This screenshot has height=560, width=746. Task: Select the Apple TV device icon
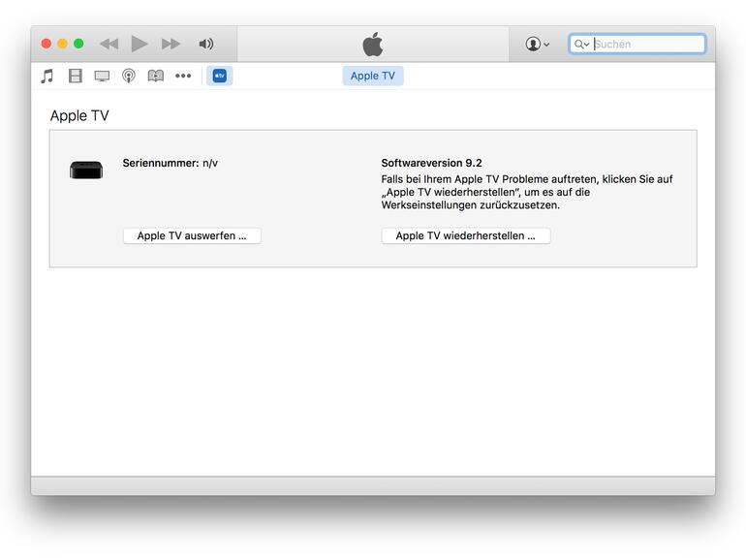[219, 76]
